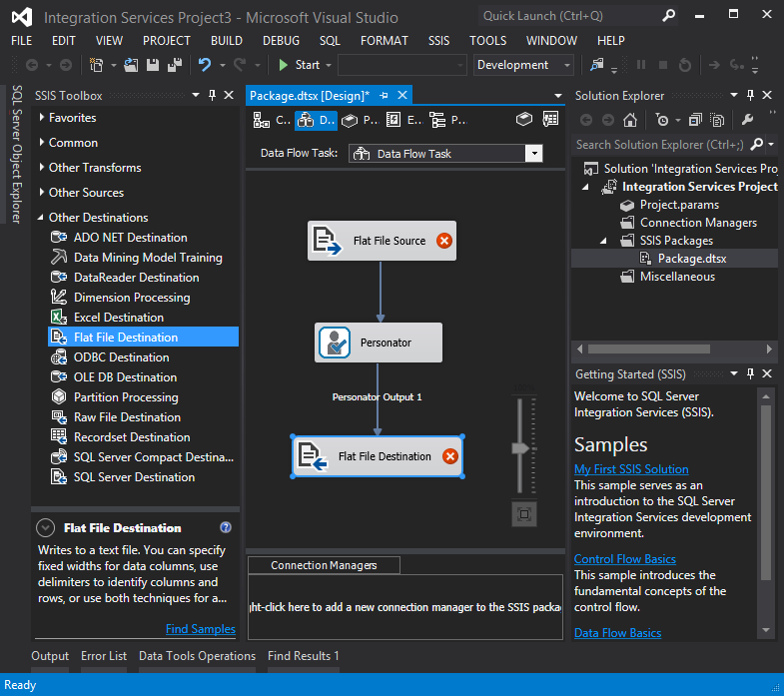Viewport: 784px width, 696px height.
Task: Open the SSIS menu
Action: (x=438, y=41)
